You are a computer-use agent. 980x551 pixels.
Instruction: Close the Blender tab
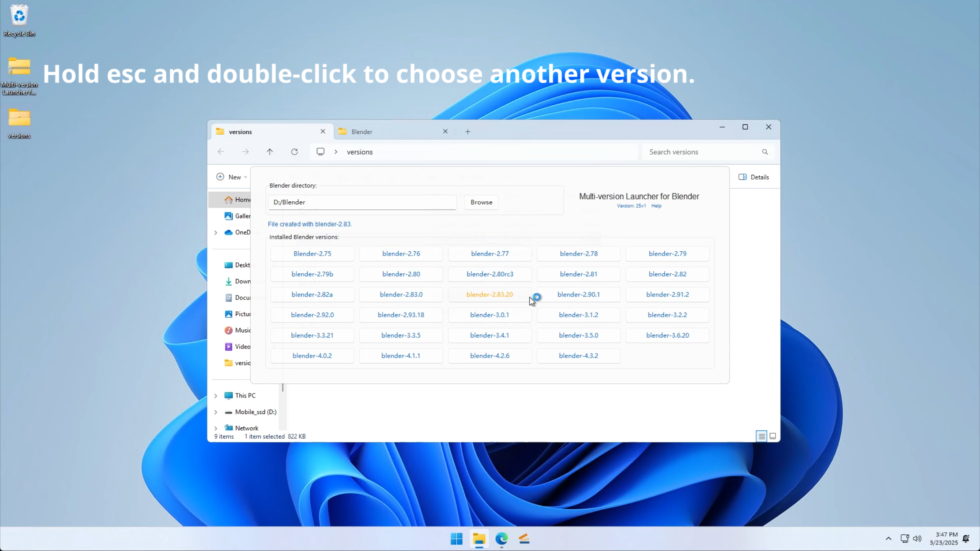click(445, 131)
